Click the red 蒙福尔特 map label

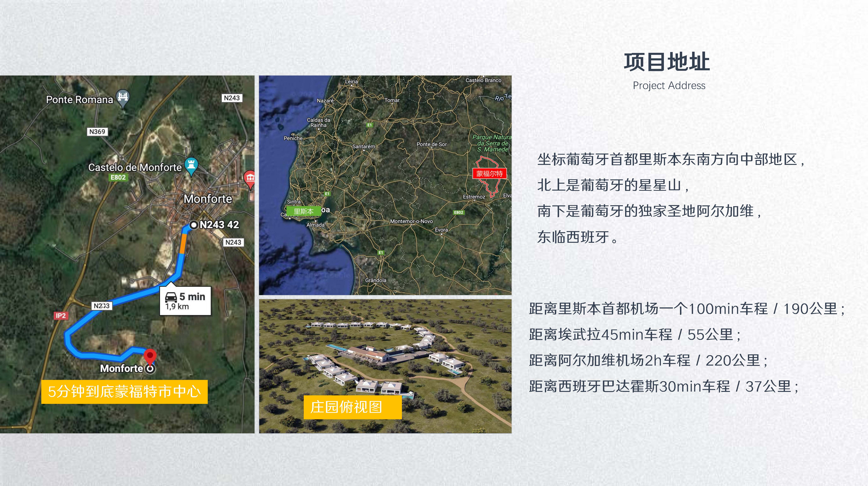(x=489, y=174)
